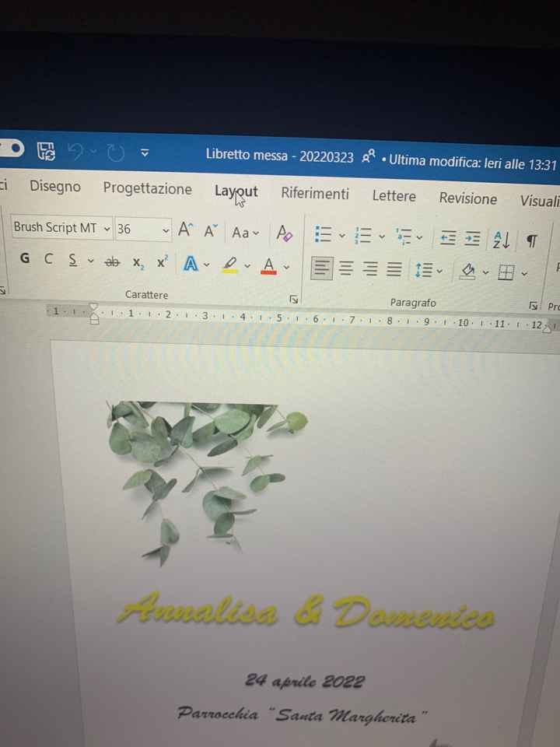Screen dimensions: 560x747
Task: Decrease paragraph indent
Action: point(448,238)
